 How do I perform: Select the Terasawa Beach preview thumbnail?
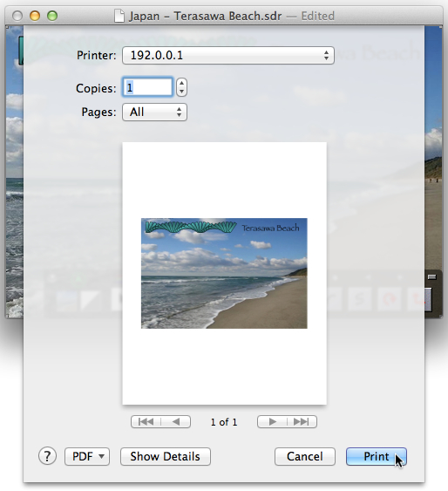point(224,273)
